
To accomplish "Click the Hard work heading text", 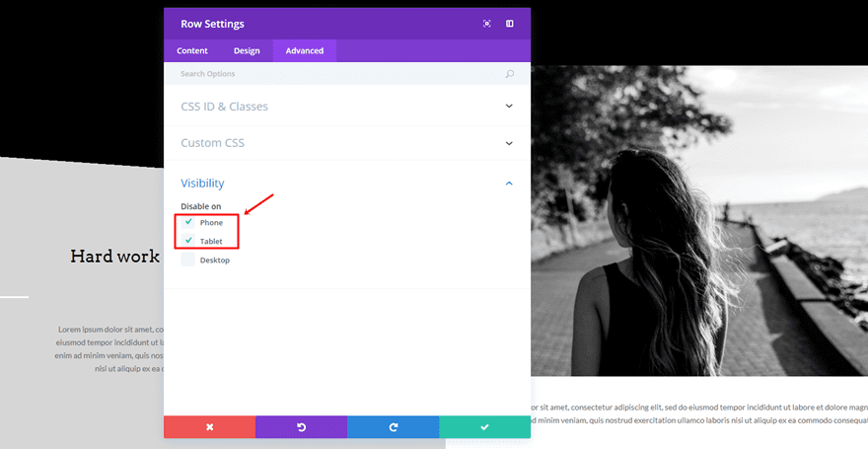I will click(x=115, y=256).
